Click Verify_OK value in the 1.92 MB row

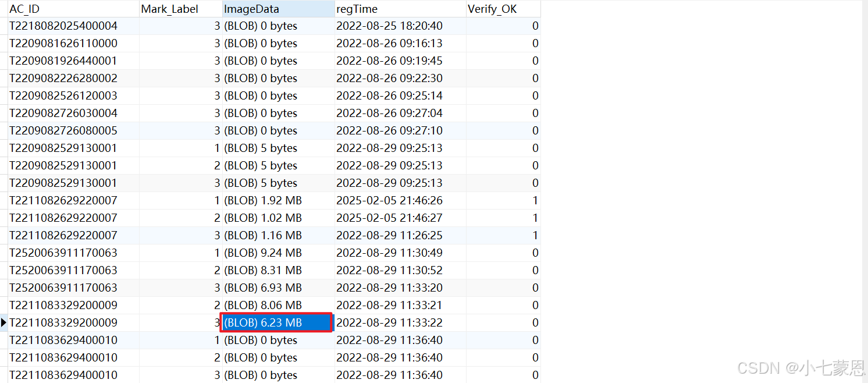503,201
